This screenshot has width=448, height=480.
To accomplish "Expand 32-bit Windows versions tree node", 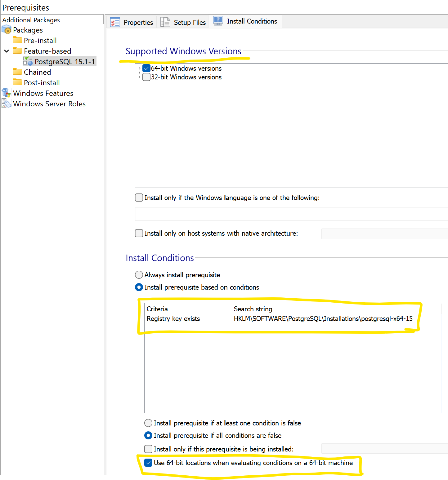I will [139, 77].
